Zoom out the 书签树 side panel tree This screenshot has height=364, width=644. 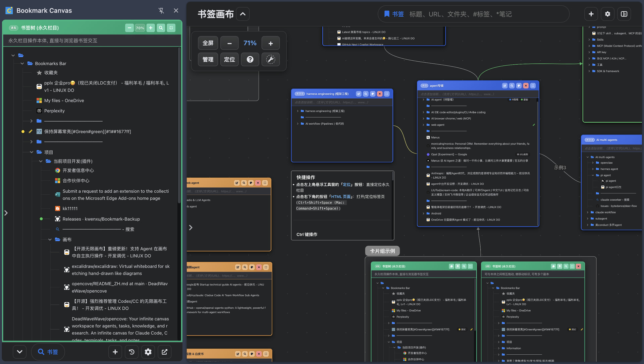coord(129,28)
